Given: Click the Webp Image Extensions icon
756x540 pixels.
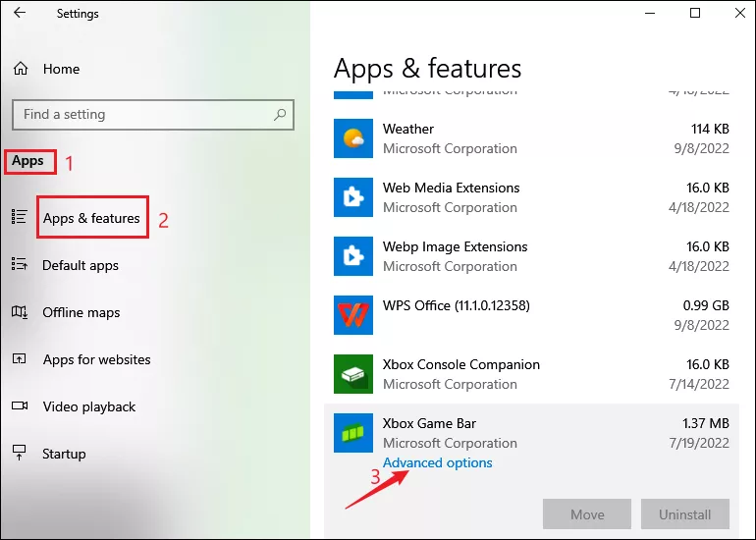Looking at the screenshot, I should point(352,256).
